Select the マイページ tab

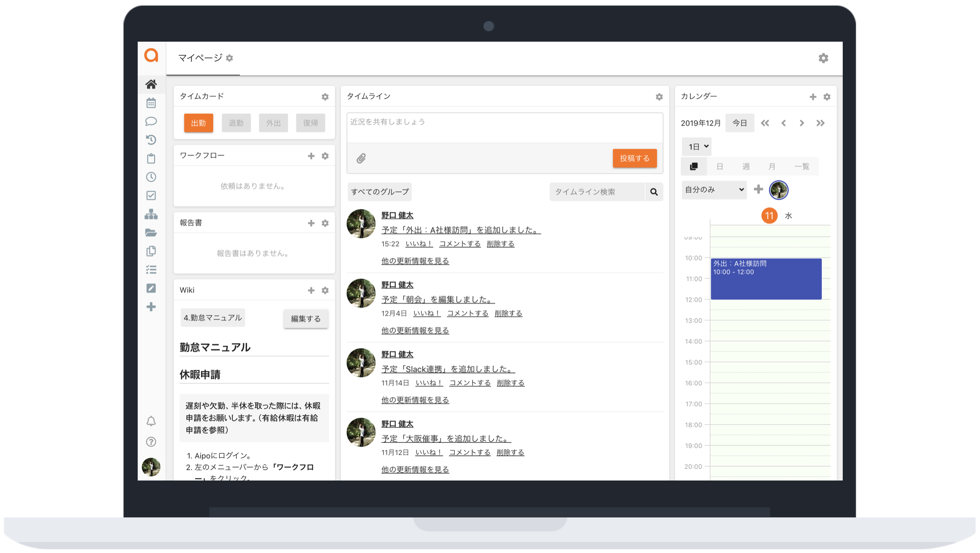[203, 58]
